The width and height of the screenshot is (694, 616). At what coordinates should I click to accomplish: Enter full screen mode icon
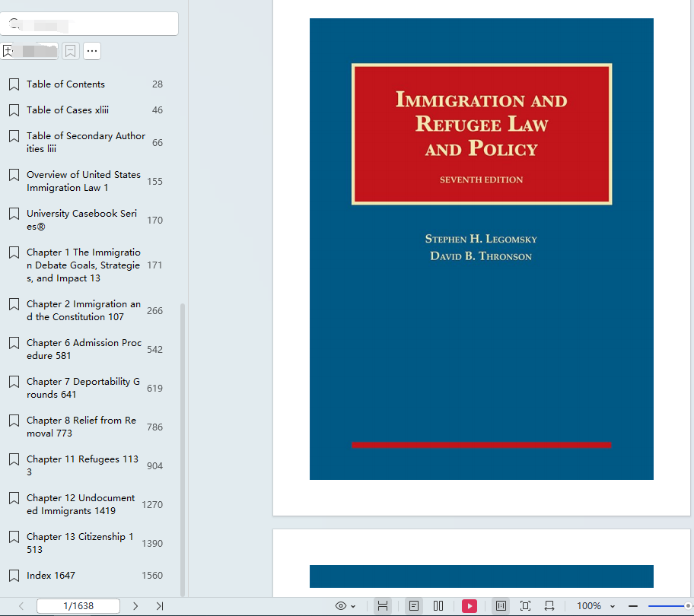click(525, 606)
